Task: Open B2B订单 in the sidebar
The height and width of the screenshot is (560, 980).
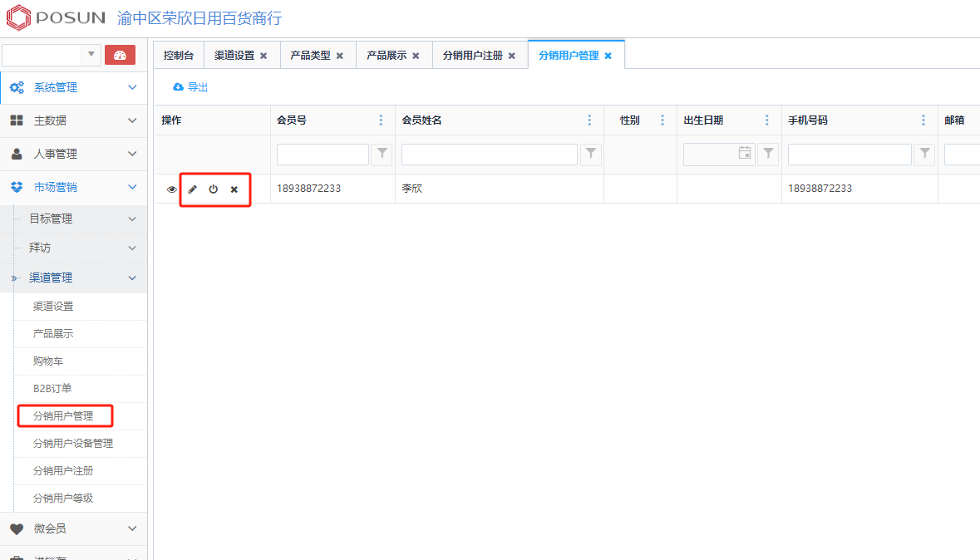Action: click(52, 389)
